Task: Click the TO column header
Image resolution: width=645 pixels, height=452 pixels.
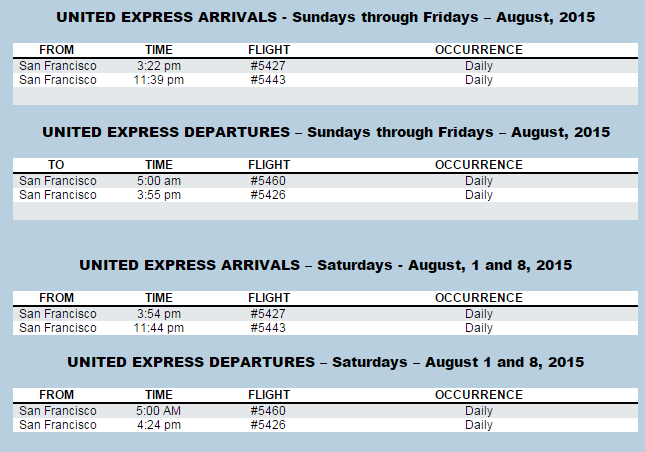Action: tap(56, 165)
